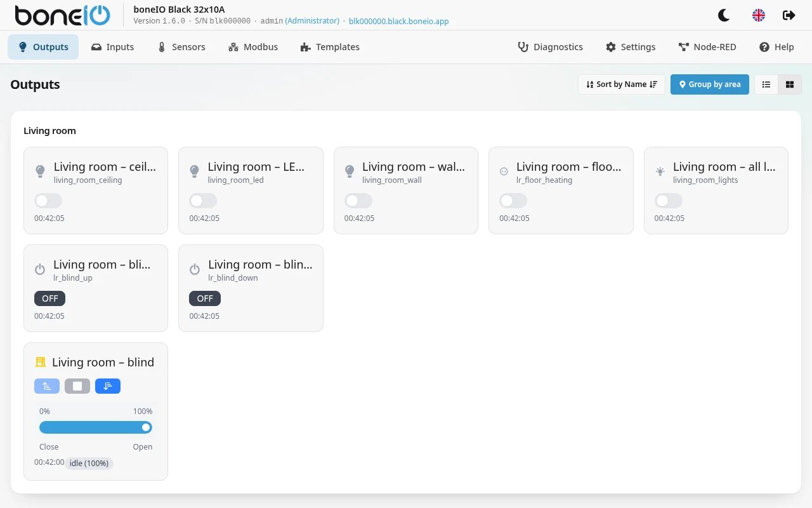The height and width of the screenshot is (508, 812).
Task: Click OFF button on lr_blind_up
Action: coord(50,298)
